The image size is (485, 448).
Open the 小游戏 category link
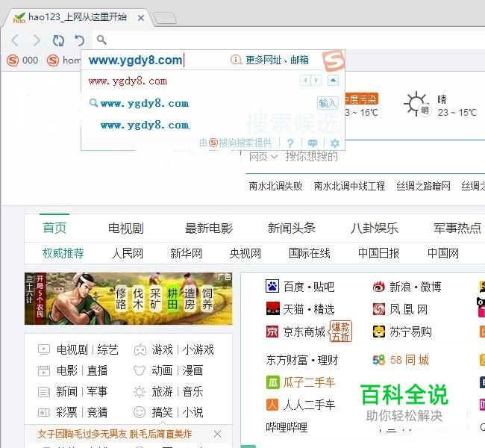click(x=198, y=350)
